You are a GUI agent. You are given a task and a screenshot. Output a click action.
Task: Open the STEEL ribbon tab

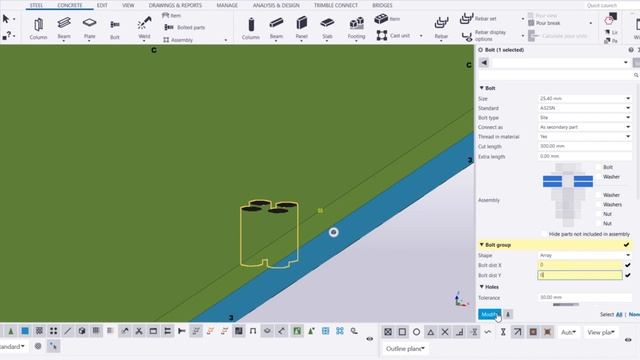click(36, 5)
